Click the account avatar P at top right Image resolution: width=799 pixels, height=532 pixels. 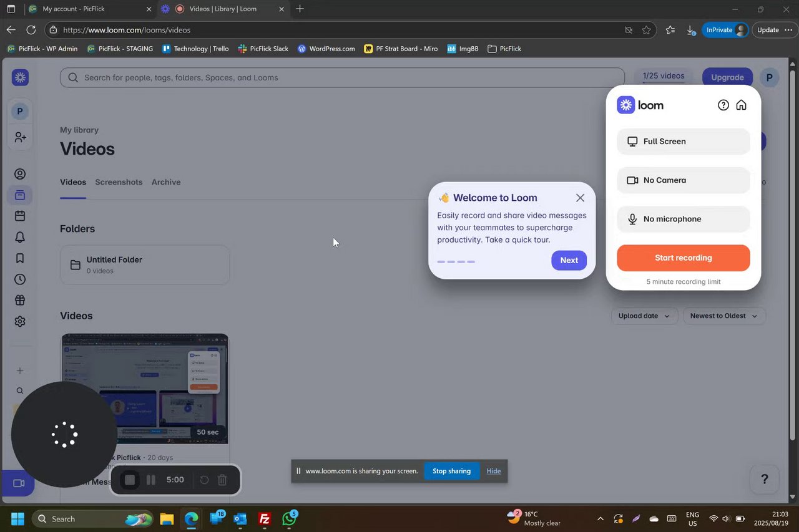[x=769, y=77]
